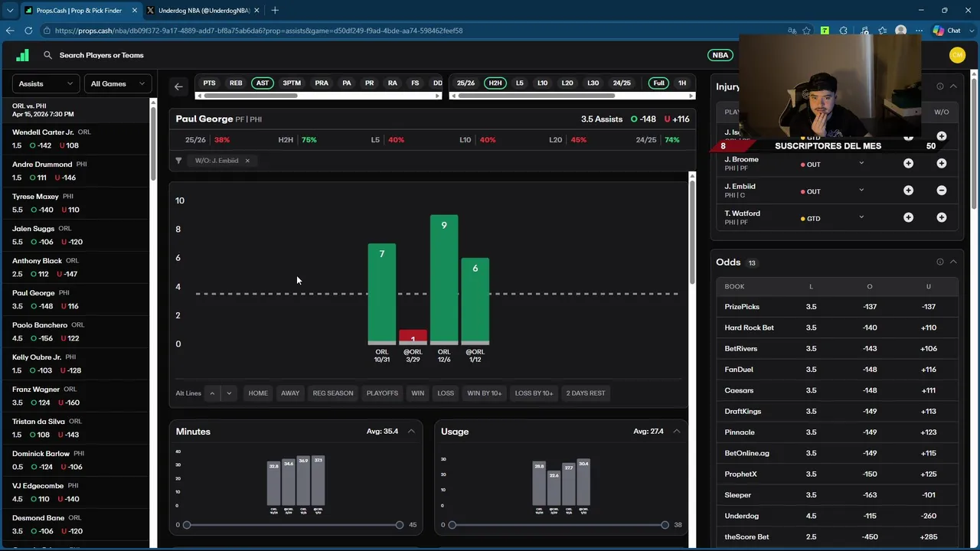The image size is (980, 551).
Task: Select the PRA stat tab
Action: coord(322,83)
